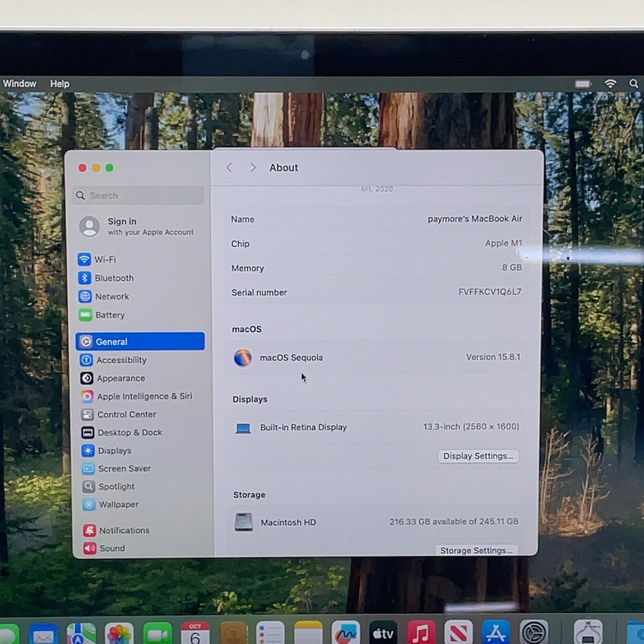Open Calendar from the Dock
The image size is (644, 644).
pos(195,634)
